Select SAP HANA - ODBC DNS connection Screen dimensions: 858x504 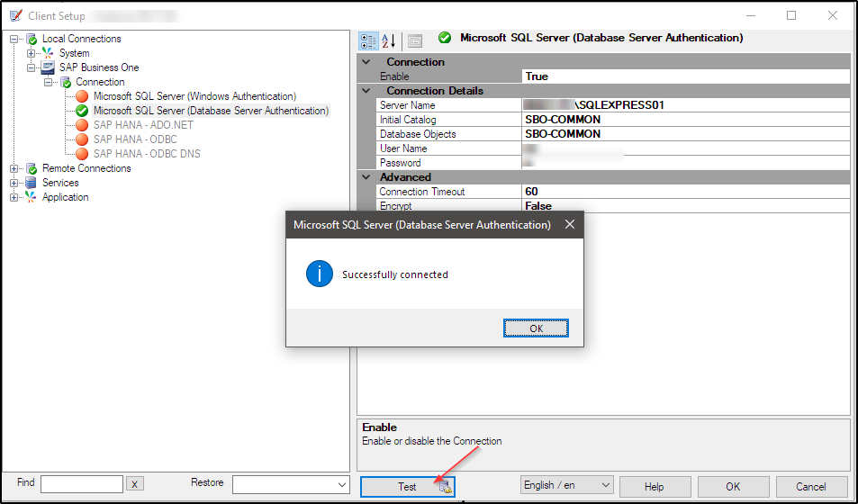tap(147, 154)
